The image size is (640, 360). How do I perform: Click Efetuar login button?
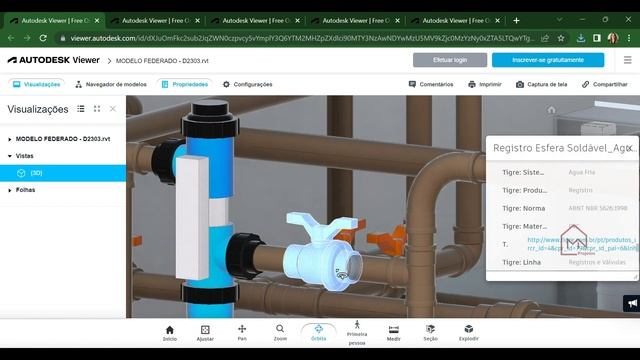(450, 60)
